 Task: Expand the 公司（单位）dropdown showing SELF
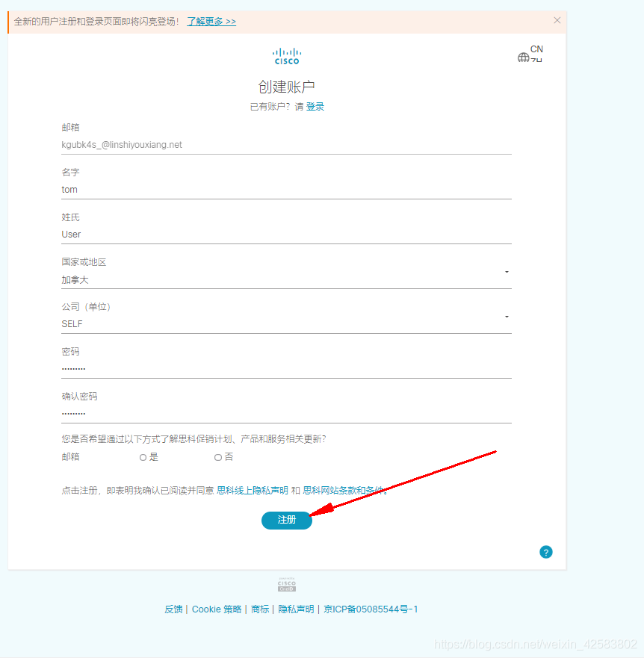point(286,324)
